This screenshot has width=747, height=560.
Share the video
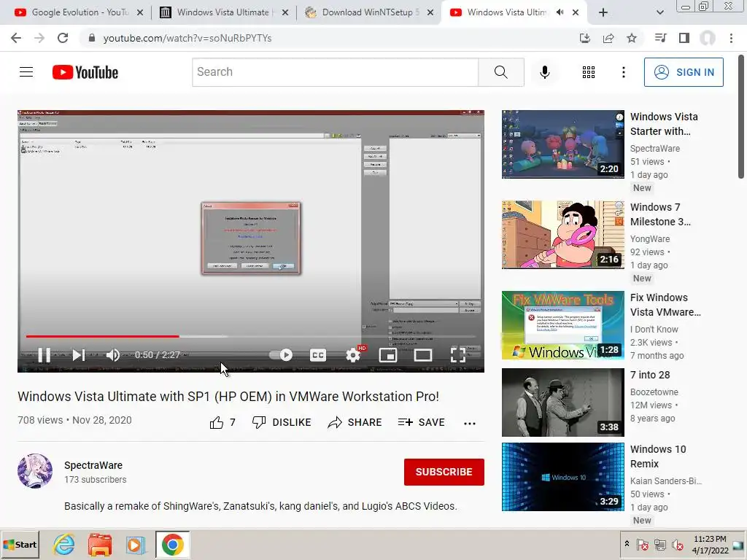coord(355,422)
